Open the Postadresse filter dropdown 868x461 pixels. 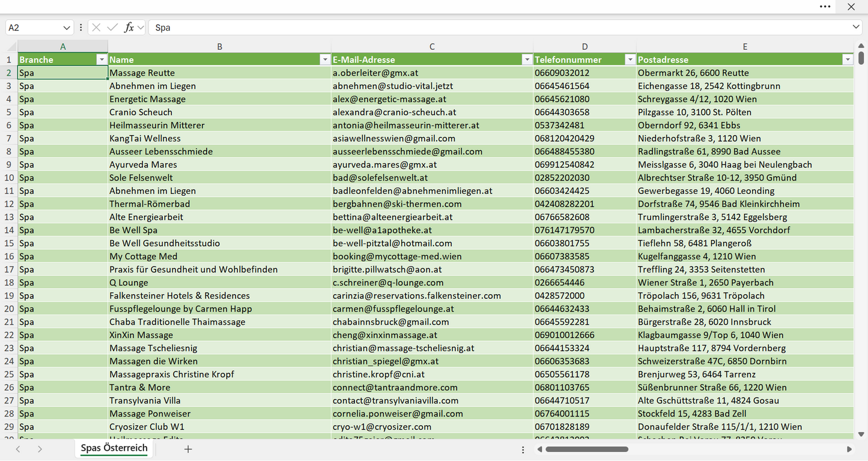848,59
